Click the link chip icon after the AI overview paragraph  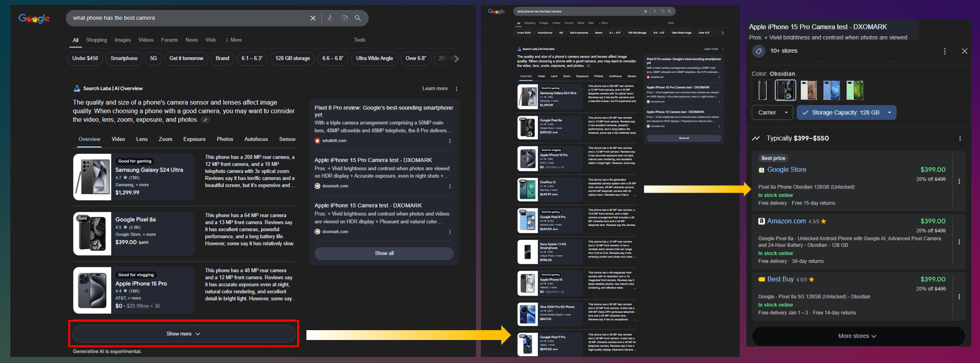click(x=205, y=120)
